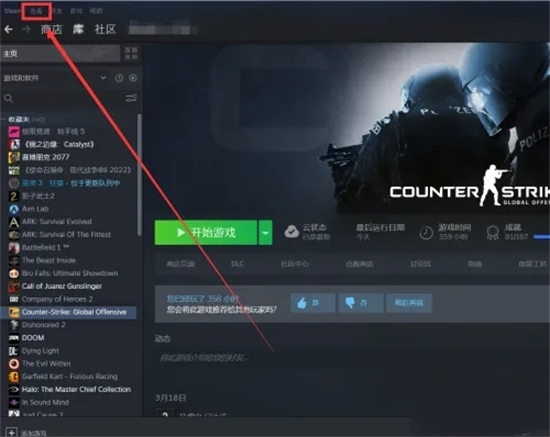Screen dimensions: 550x437
Task: Open the 社区中心 tab
Action: [x=295, y=264]
